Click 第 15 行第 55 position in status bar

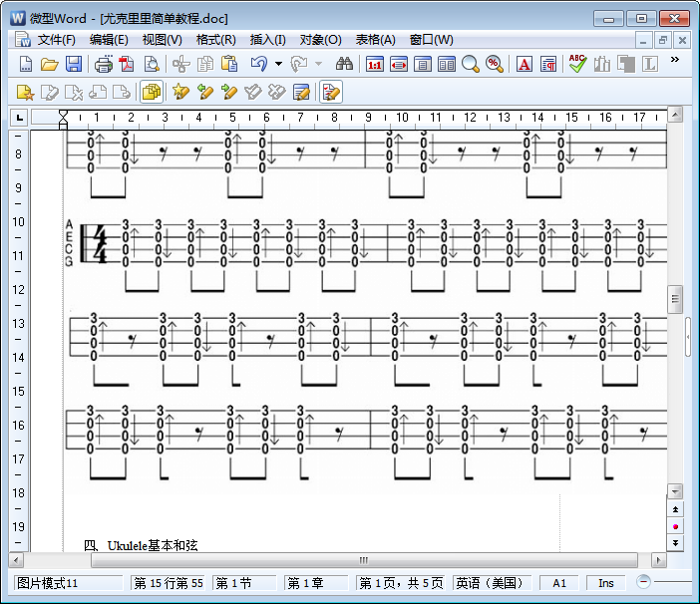coord(168,583)
